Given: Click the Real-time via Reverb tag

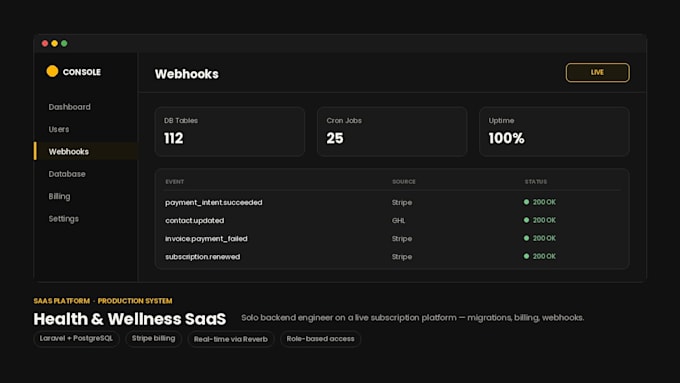Looking at the screenshot, I should [x=231, y=339].
